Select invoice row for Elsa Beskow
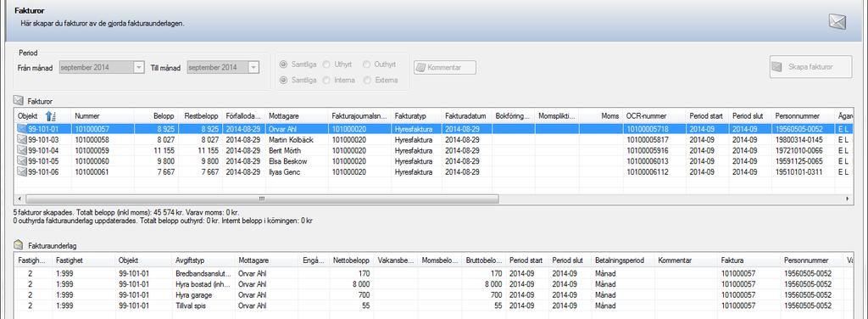Image resolution: width=868 pixels, height=319 pixels. 434,161
